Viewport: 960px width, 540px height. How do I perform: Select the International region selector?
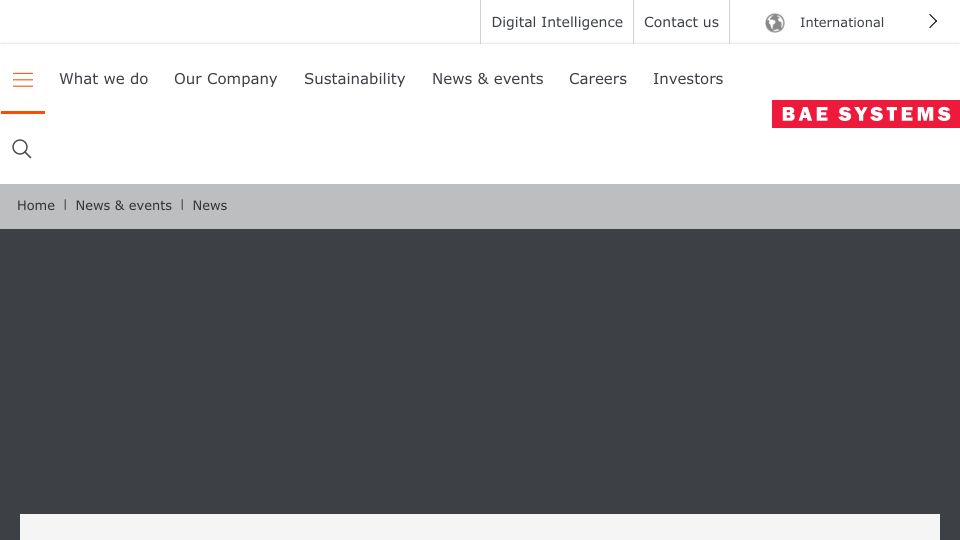pyautogui.click(x=844, y=22)
